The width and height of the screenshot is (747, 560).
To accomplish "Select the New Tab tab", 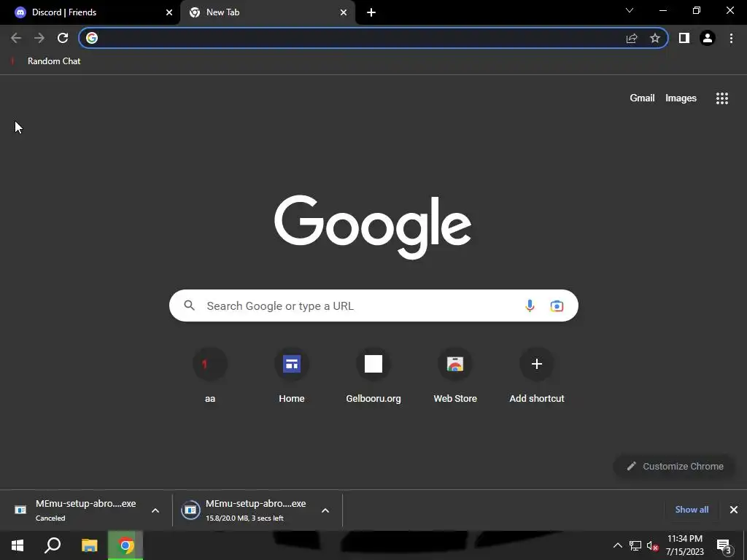I will coord(268,12).
